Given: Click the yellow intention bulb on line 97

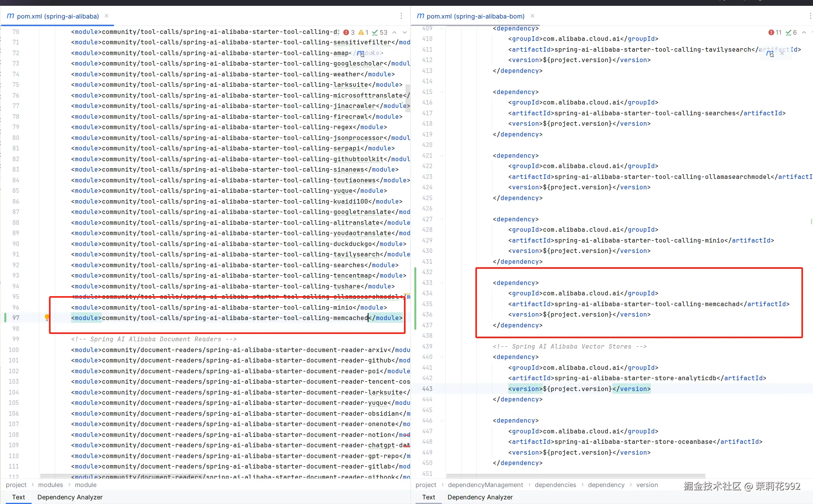Looking at the screenshot, I should coord(47,317).
